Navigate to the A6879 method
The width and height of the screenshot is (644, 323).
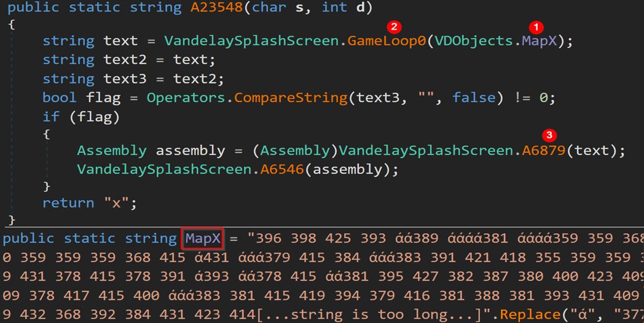click(x=544, y=150)
